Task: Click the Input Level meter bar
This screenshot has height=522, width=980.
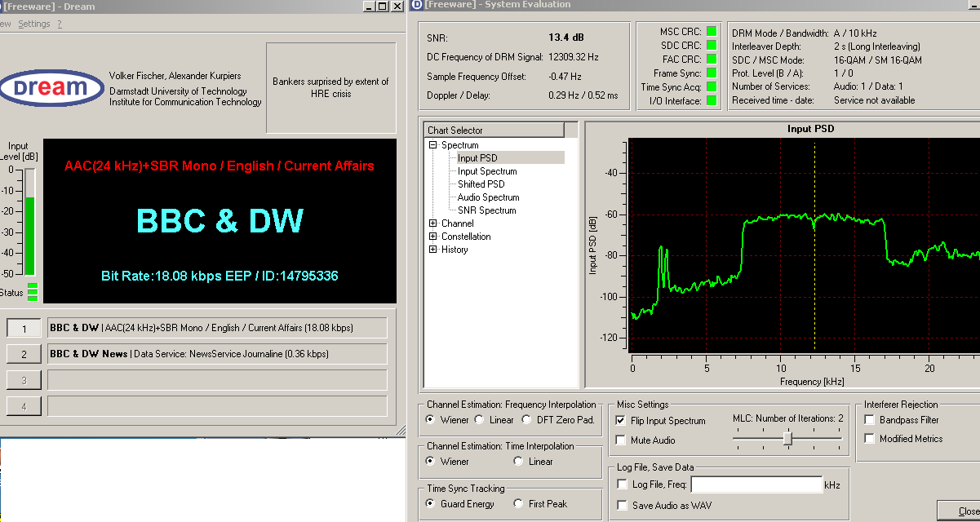Action: 30,222
